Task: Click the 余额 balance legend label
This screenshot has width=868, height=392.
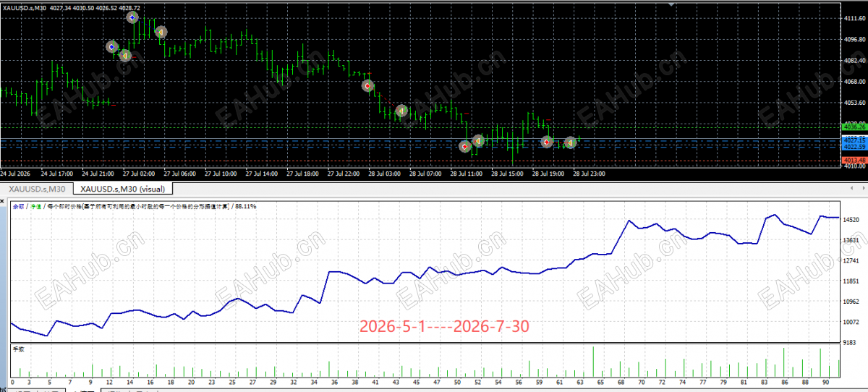Action: 17,206
